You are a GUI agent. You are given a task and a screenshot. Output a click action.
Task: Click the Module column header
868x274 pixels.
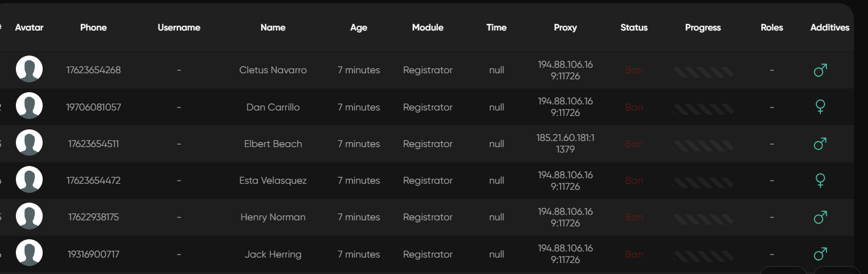point(428,27)
